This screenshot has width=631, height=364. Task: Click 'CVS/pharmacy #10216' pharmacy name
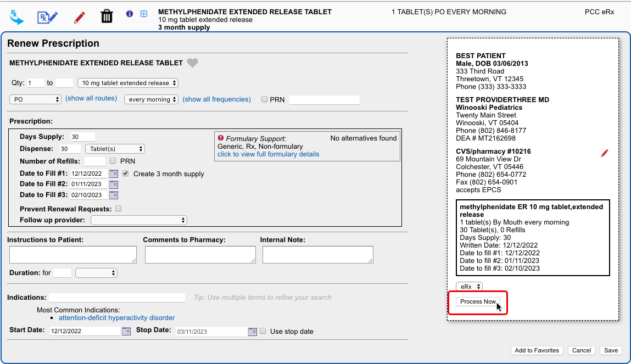coord(493,152)
